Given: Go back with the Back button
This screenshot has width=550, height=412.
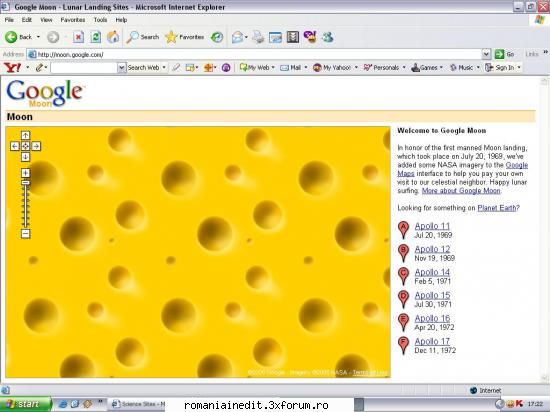Looking at the screenshot, I should 18,37.
